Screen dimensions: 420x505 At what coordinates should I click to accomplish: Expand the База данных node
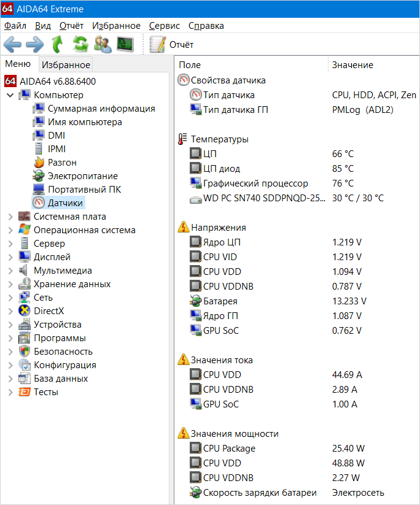[x=10, y=379]
